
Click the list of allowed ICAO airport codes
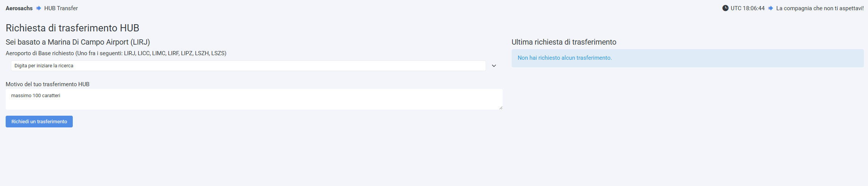pos(175,53)
